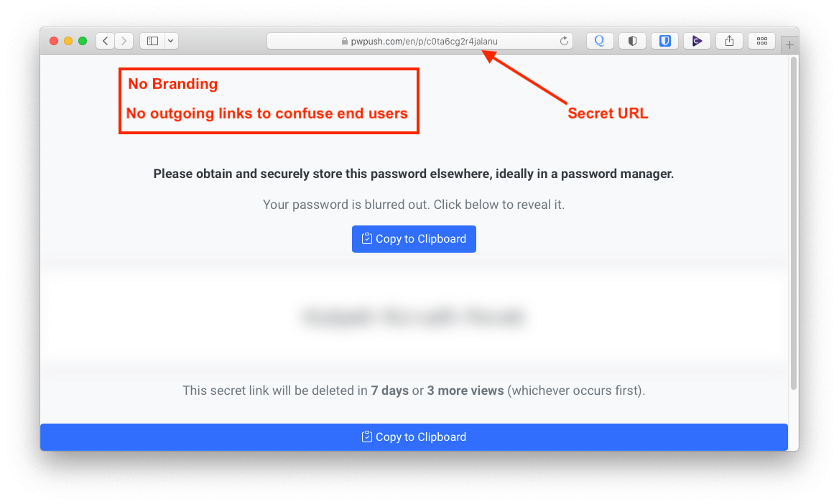Click the Bitwarden extension icon
This screenshot has height=504, width=839.
(x=664, y=41)
